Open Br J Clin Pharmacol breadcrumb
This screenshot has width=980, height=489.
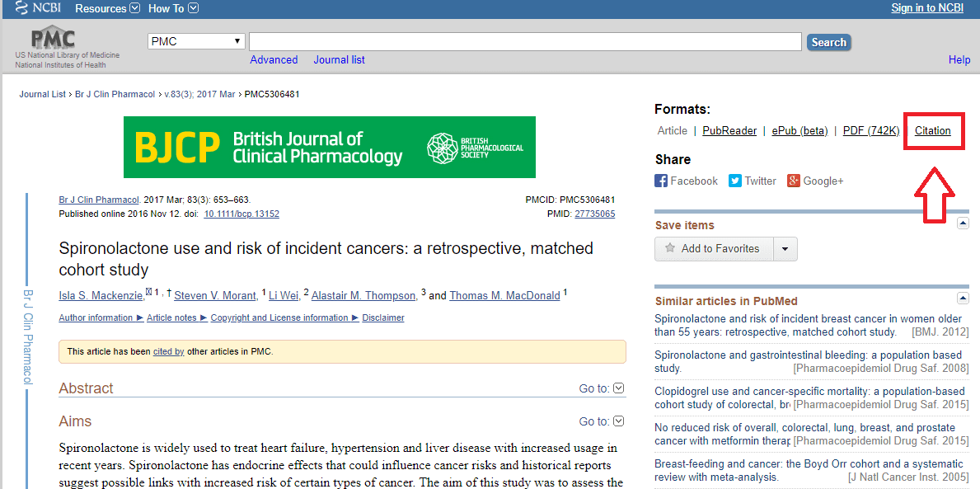[115, 95]
